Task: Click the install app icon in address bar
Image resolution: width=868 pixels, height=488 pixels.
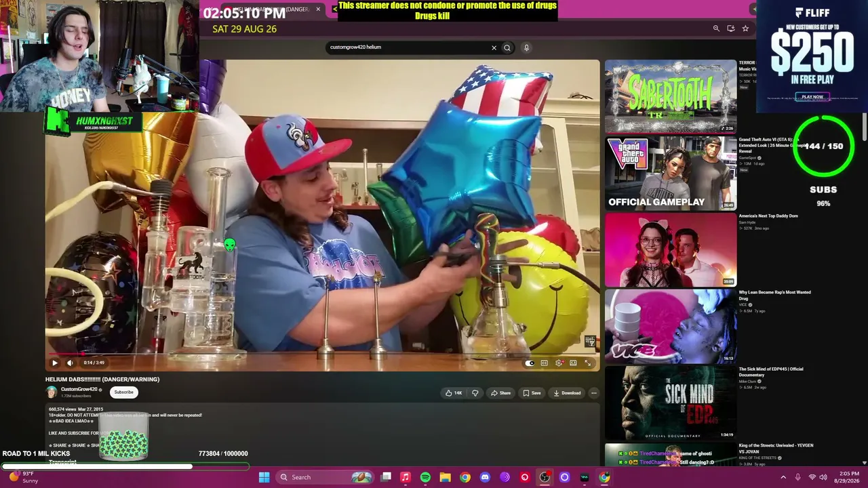Action: 730,28
